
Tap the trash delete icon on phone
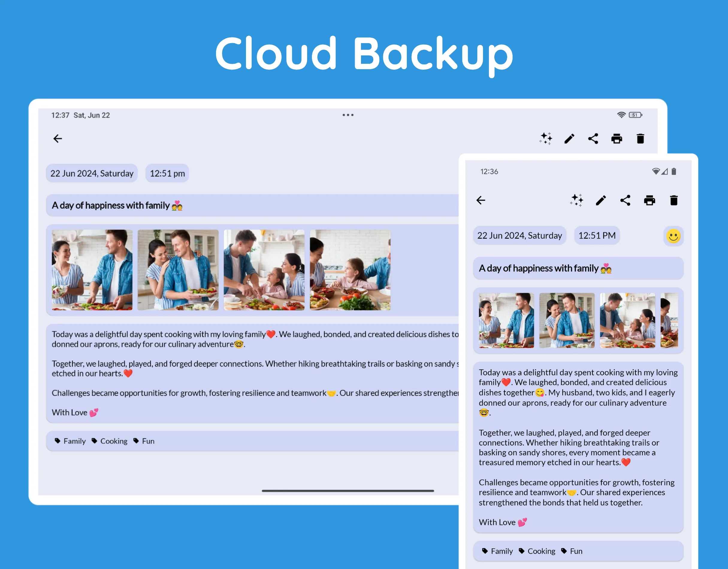[x=674, y=200]
